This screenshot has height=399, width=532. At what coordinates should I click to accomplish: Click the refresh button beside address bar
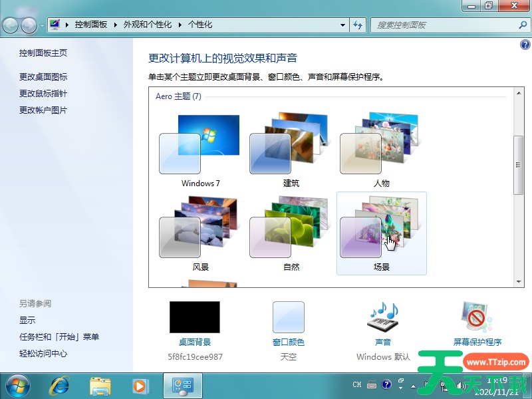tap(358, 25)
